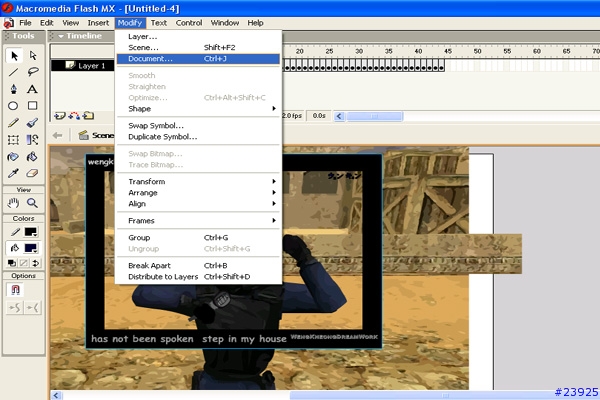Activate the Zoom magnifier tool
600x400 pixels.
[33, 203]
